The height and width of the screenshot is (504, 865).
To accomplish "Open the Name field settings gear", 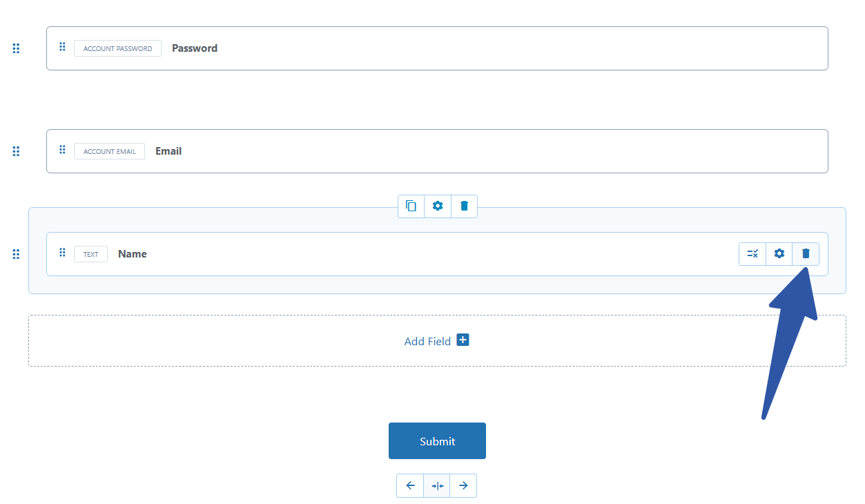I will pyautogui.click(x=779, y=253).
